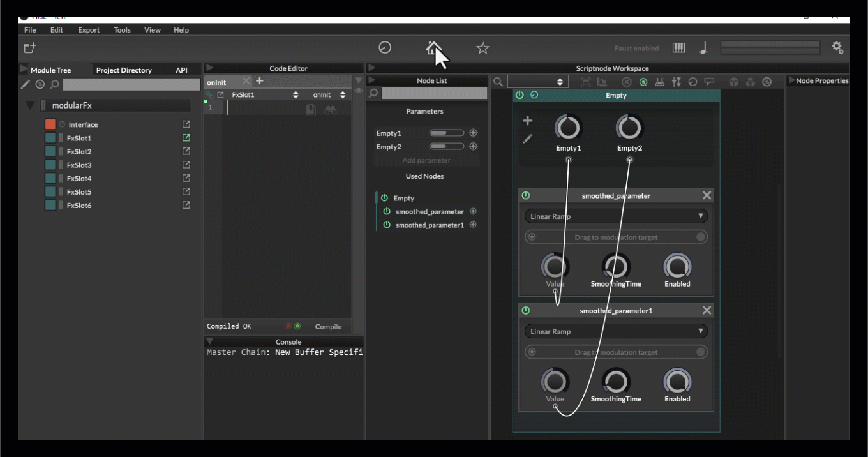
Task: Expand the Node Properties panel triangle
Action: point(792,80)
